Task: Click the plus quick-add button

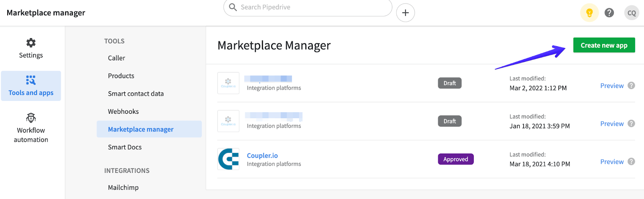Action: tap(405, 12)
